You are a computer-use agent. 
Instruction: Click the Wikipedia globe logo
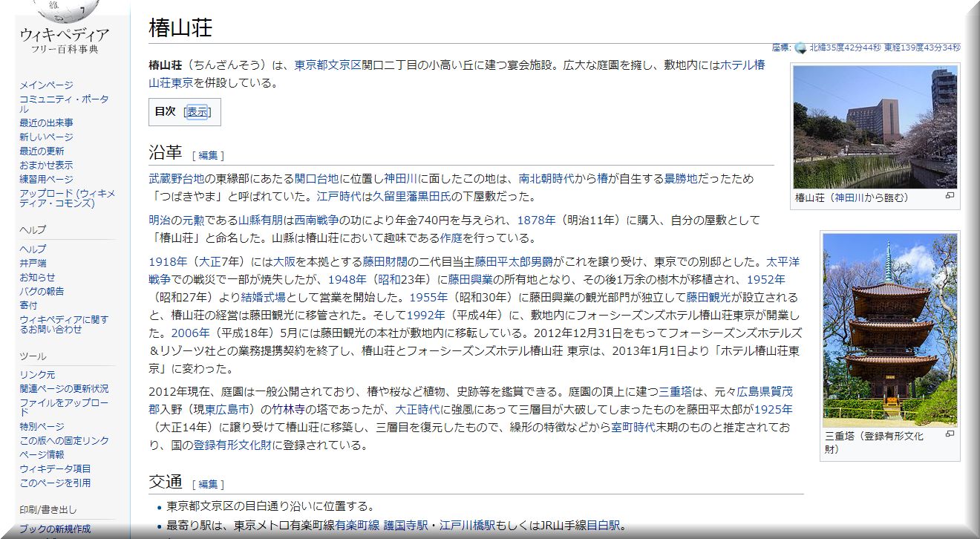(x=65, y=10)
